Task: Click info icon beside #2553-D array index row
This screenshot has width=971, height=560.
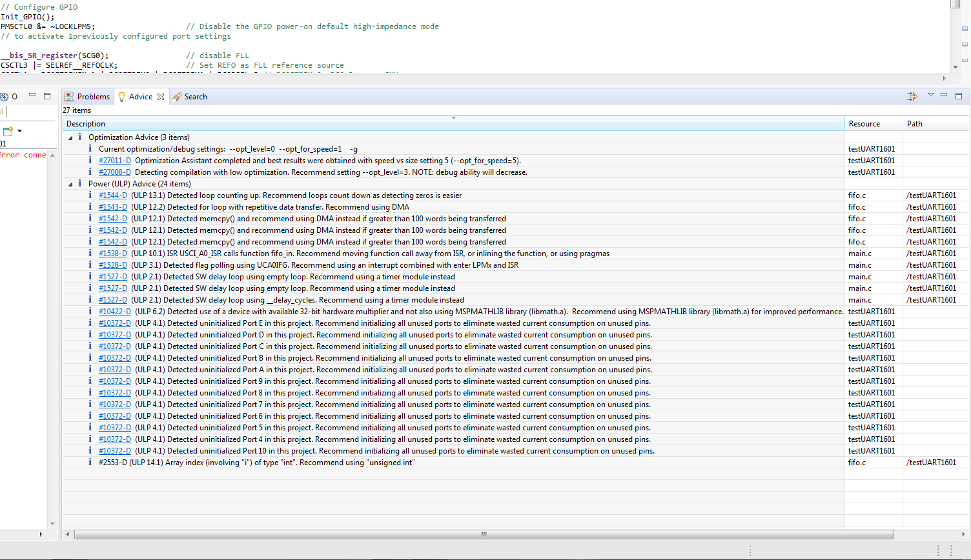Action: pos(90,462)
